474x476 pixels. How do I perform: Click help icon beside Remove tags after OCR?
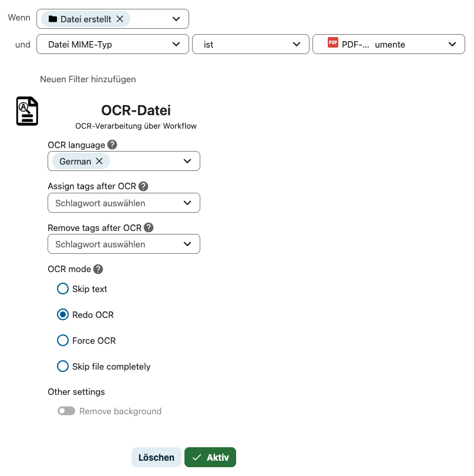pyautogui.click(x=149, y=227)
